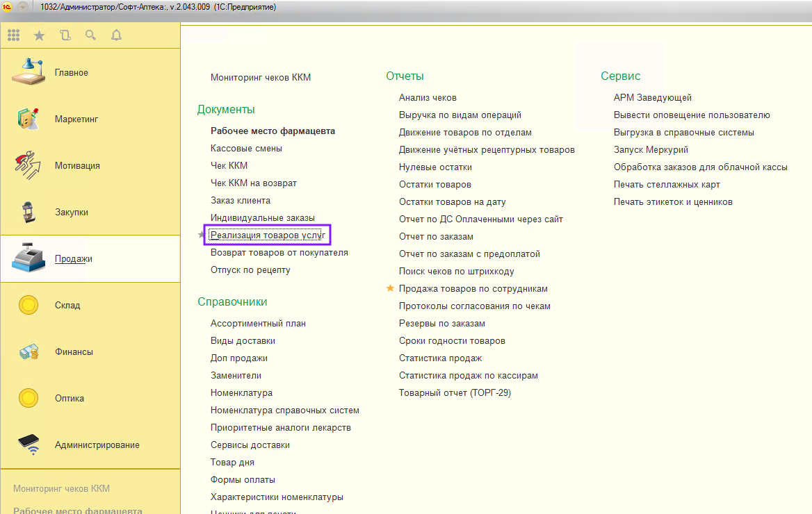Go to the Оптика section
The height and width of the screenshot is (514, 812).
69,399
